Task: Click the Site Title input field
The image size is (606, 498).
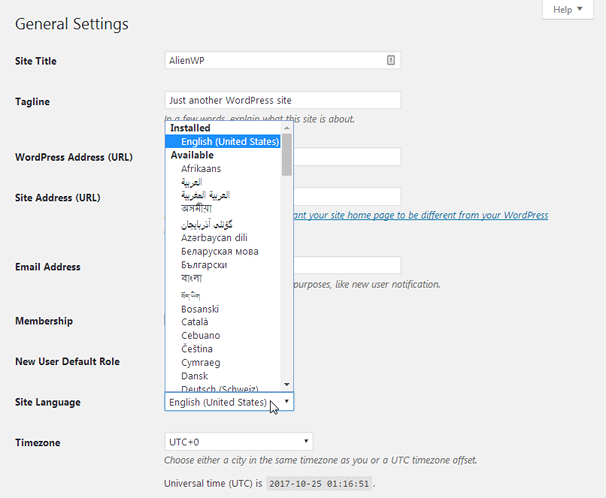Action: 283,60
